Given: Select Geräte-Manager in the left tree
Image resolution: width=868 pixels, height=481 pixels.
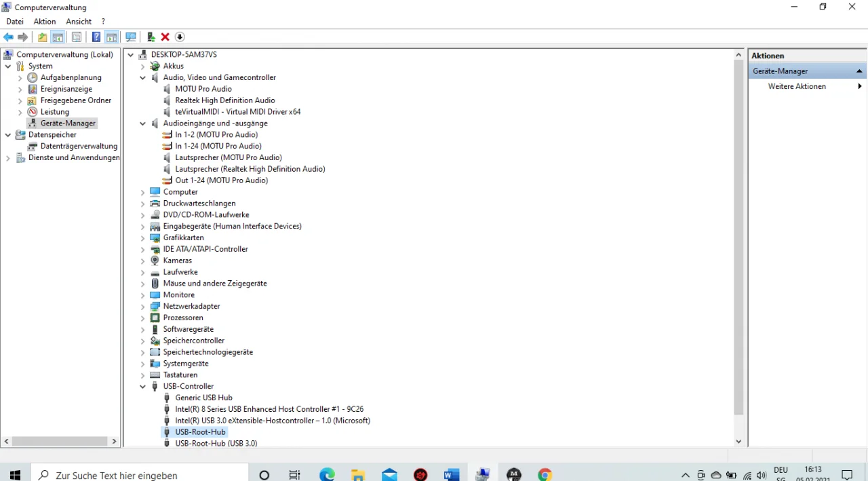Looking at the screenshot, I should coord(68,123).
